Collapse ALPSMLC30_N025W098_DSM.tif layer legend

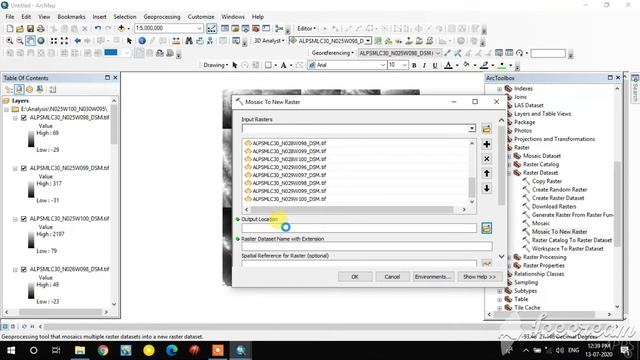tap(15, 118)
